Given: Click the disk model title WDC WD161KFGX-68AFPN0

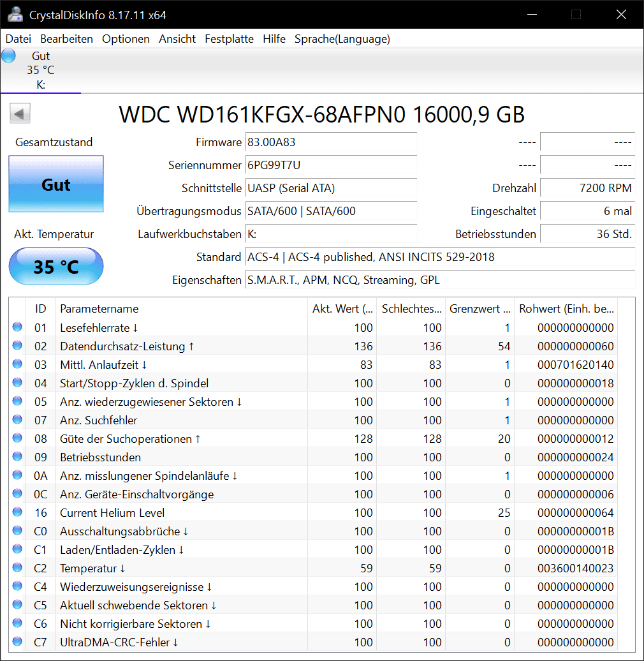Looking at the screenshot, I should pos(322,114).
